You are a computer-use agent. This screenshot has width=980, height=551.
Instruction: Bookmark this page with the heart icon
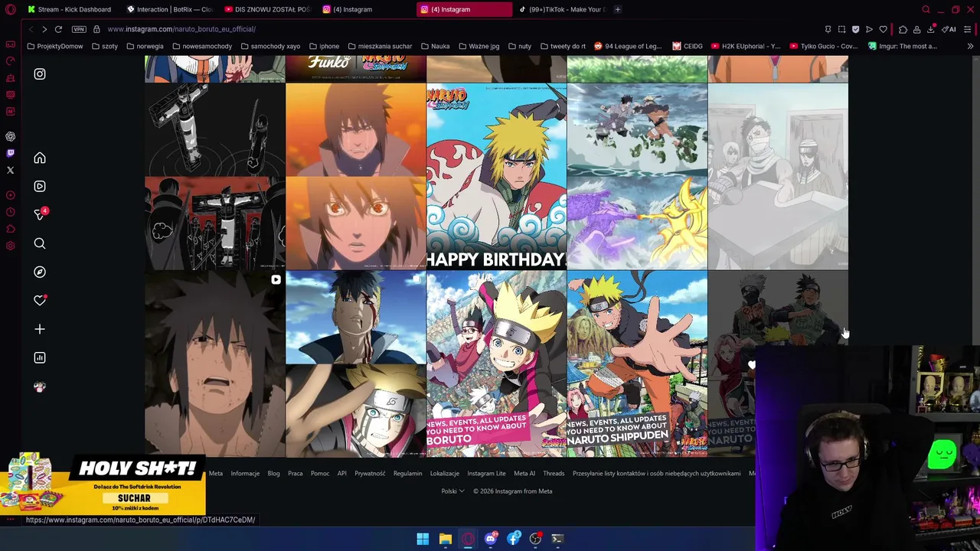pos(883,29)
